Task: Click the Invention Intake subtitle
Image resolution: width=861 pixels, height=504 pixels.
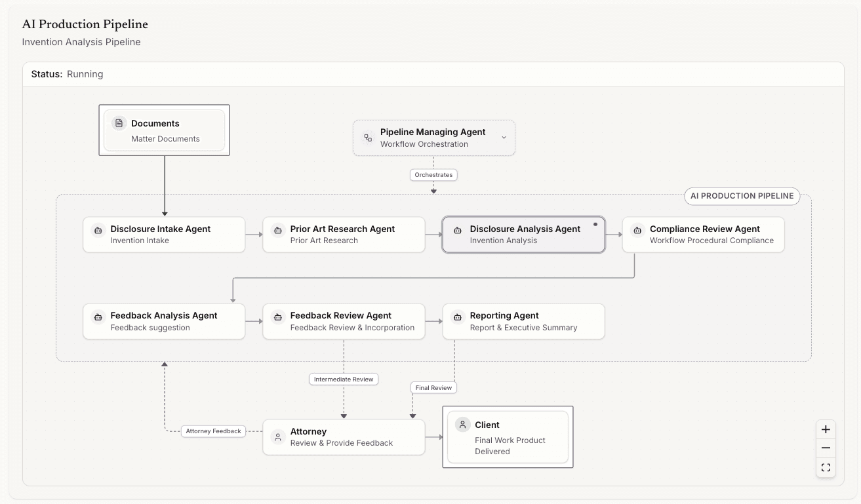Action: (x=140, y=241)
